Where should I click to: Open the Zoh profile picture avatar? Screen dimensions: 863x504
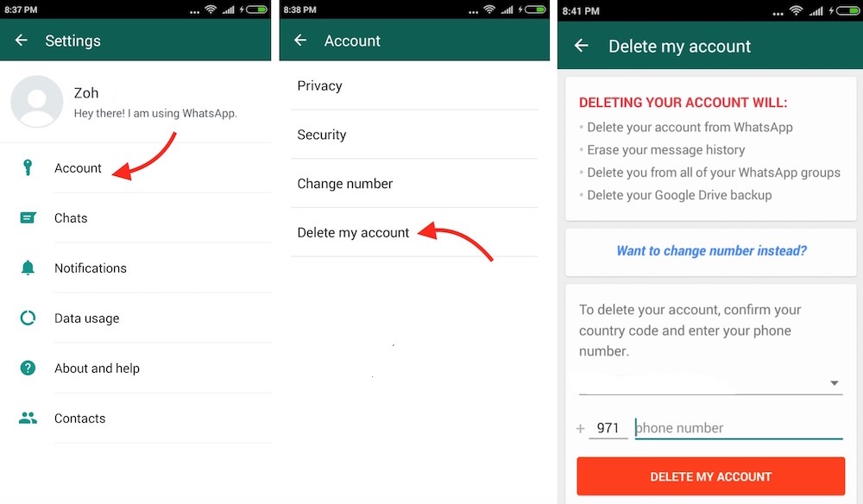click(x=37, y=101)
